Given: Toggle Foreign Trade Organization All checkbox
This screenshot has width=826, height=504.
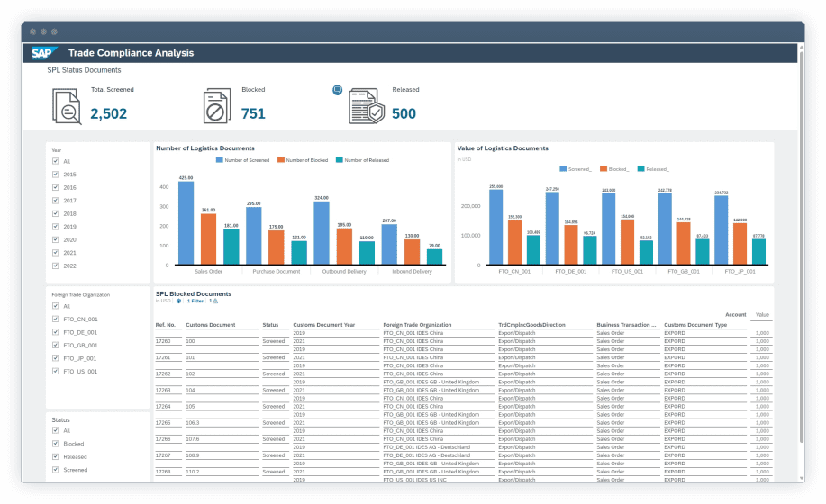Looking at the screenshot, I should (x=55, y=306).
